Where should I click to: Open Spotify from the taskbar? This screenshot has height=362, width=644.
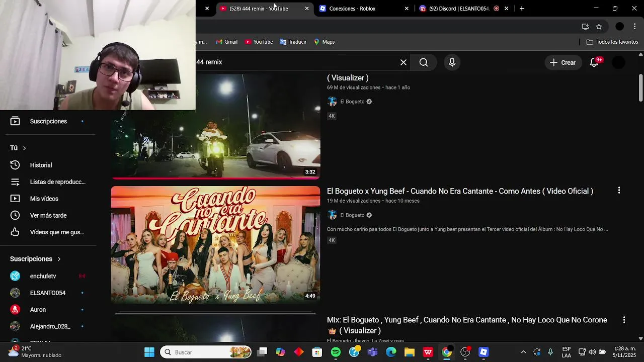coord(336,352)
